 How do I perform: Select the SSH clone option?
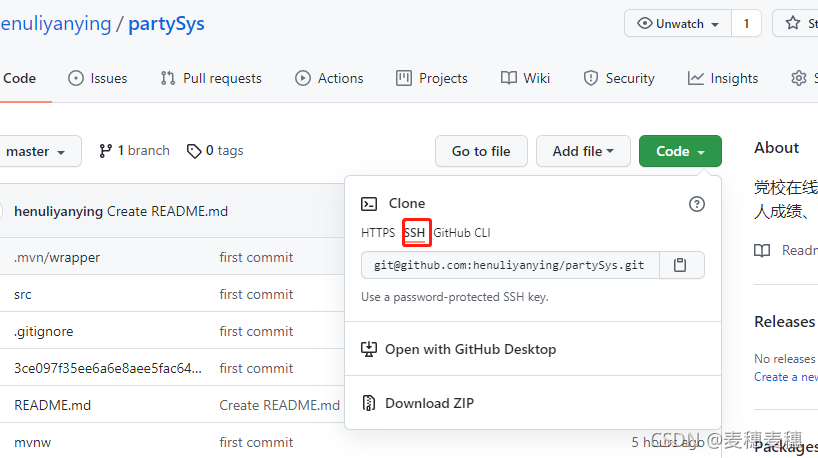coord(415,233)
